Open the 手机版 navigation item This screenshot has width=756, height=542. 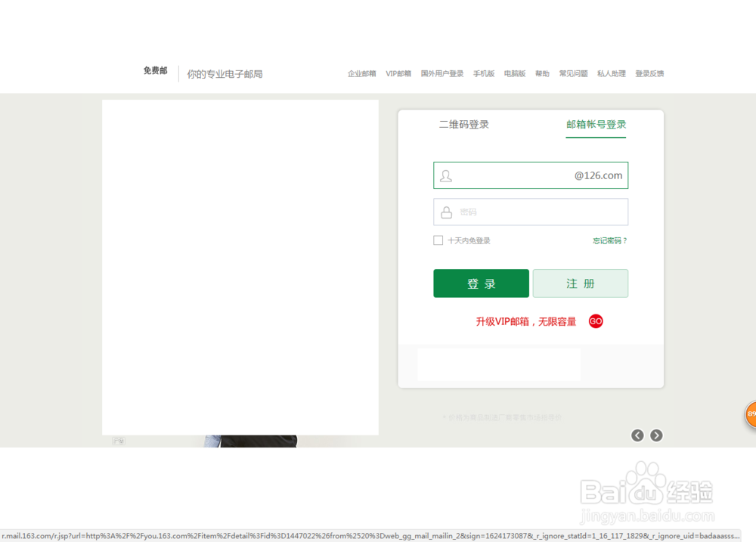point(484,73)
